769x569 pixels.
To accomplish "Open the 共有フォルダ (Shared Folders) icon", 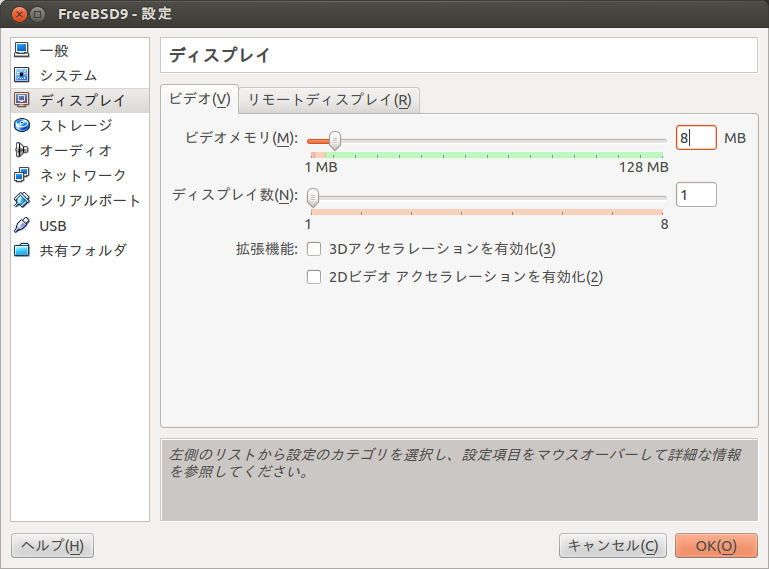I will (x=22, y=250).
